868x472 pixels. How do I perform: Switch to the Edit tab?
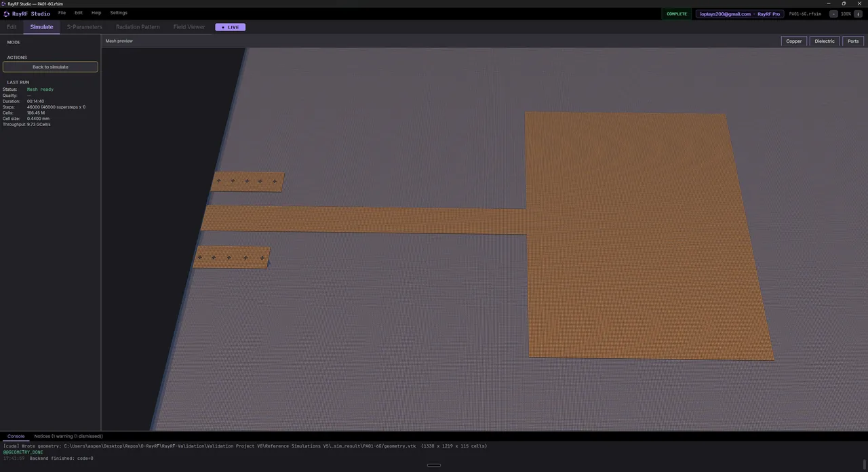(x=12, y=27)
